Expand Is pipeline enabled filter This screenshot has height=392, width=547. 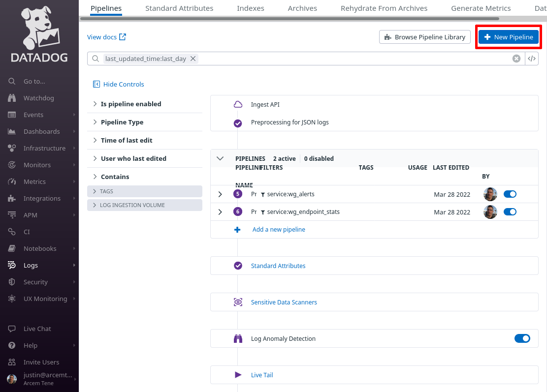pyautogui.click(x=145, y=104)
